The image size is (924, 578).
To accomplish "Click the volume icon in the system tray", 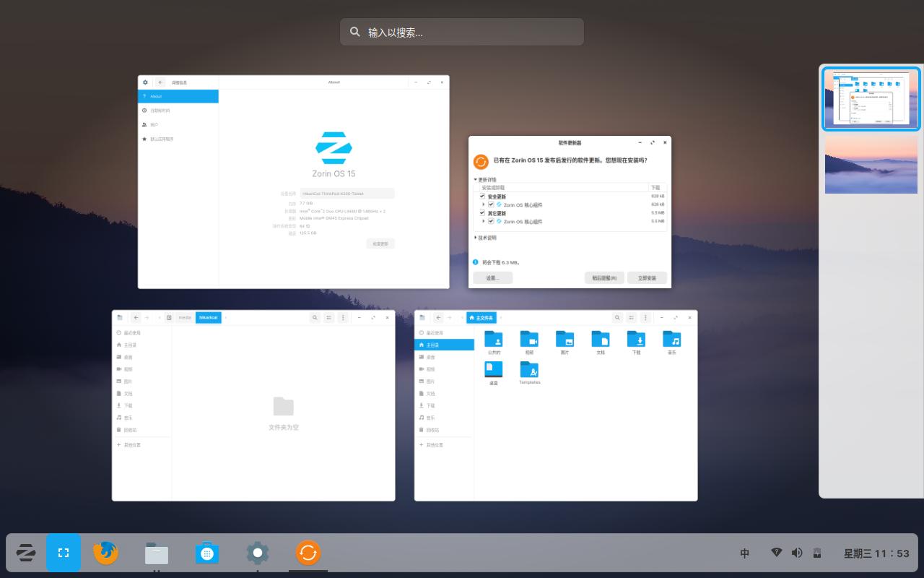I will coord(797,553).
